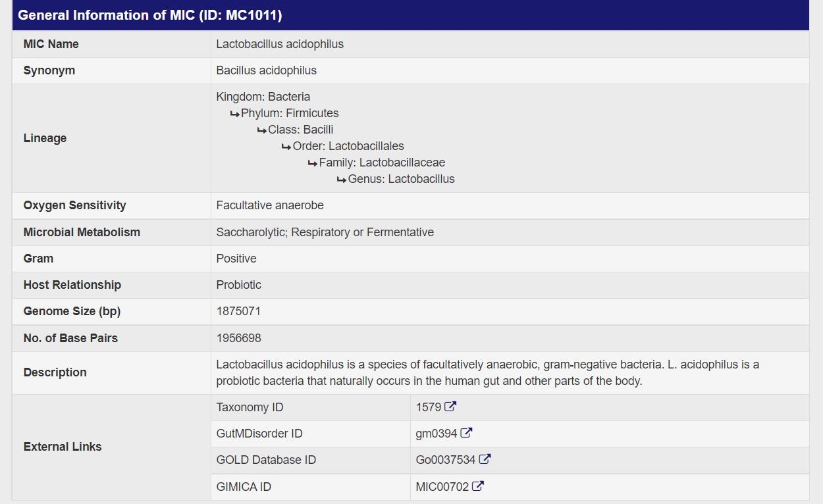This screenshot has height=504, width=823.
Task: Click the arrow icon before Class: Bacilli
Action: [x=261, y=130]
